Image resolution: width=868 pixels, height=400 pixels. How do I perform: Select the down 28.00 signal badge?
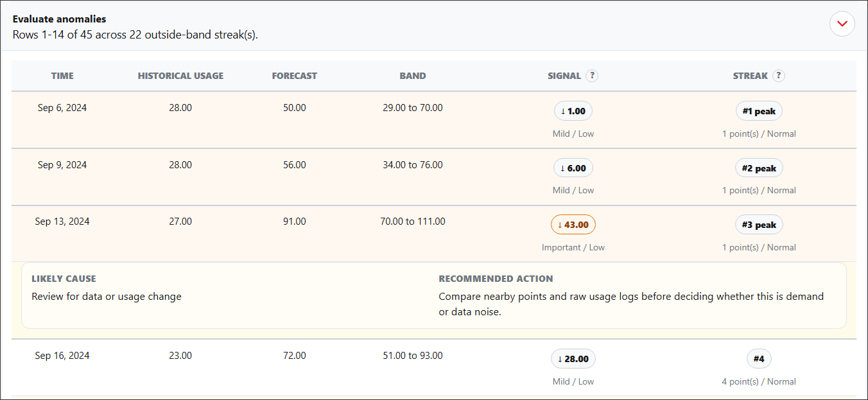click(x=573, y=359)
